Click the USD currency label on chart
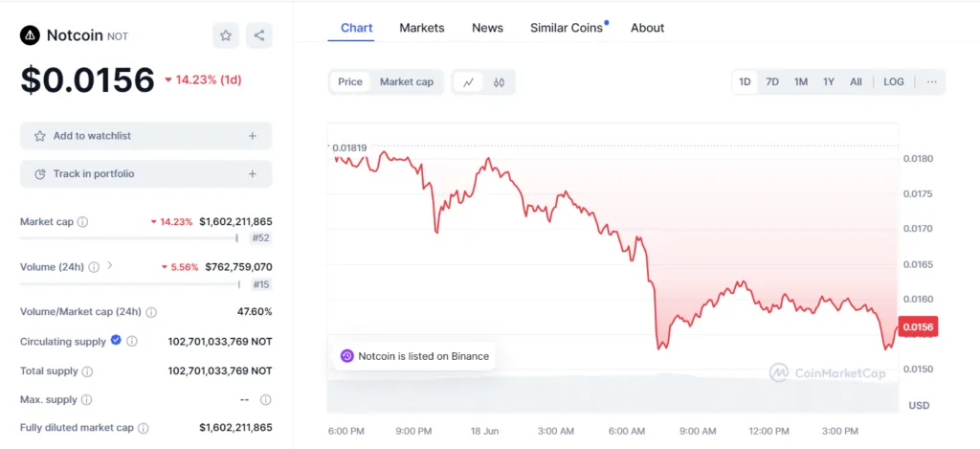The image size is (980, 449). click(x=919, y=405)
